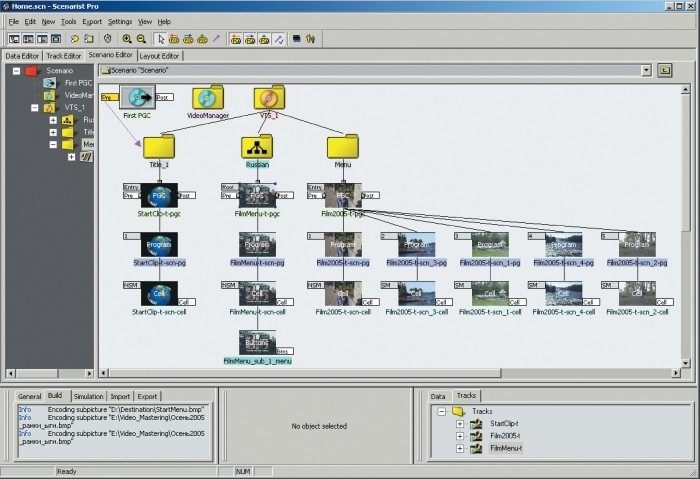The width and height of the screenshot is (700, 479).
Task: Select the FilmMenu-t track item
Action: [x=506, y=449]
